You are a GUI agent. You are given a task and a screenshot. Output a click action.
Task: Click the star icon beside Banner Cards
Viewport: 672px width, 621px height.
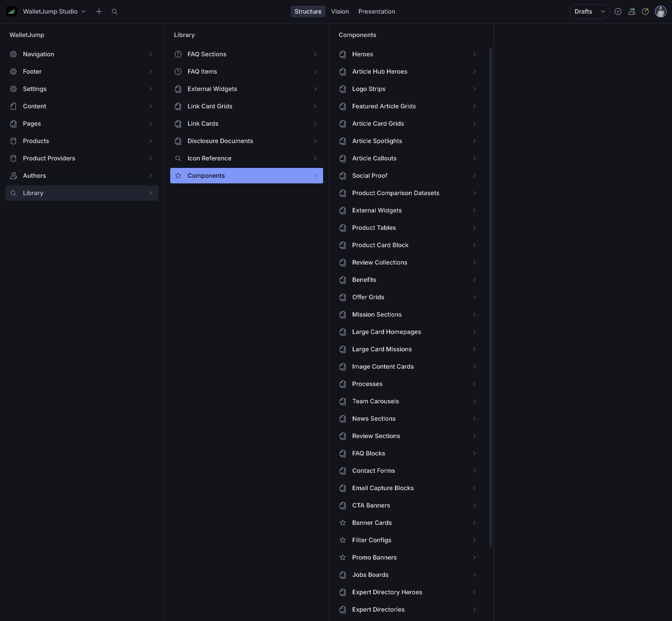343,523
